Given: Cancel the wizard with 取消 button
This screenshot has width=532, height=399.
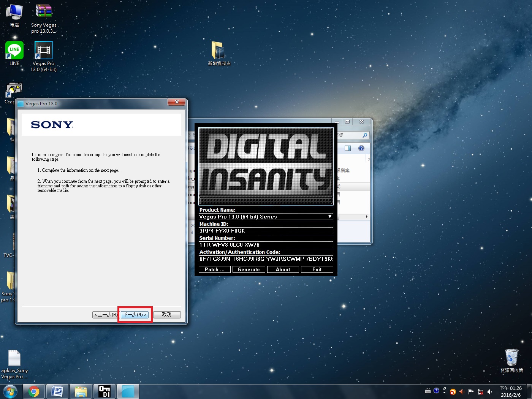Looking at the screenshot, I should tap(167, 315).
